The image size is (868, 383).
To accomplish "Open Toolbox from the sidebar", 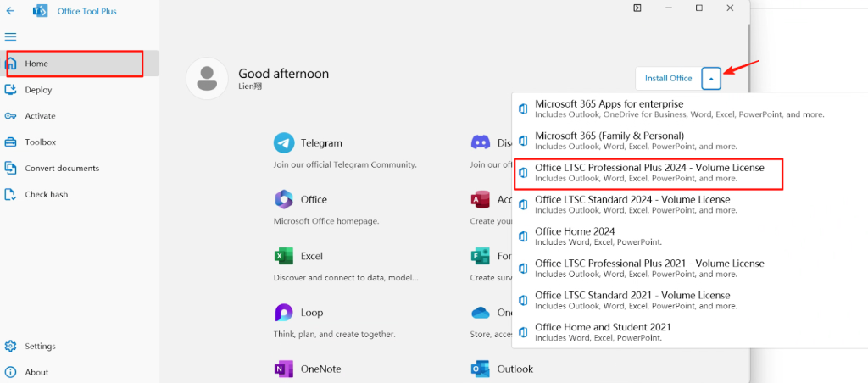I will point(40,142).
